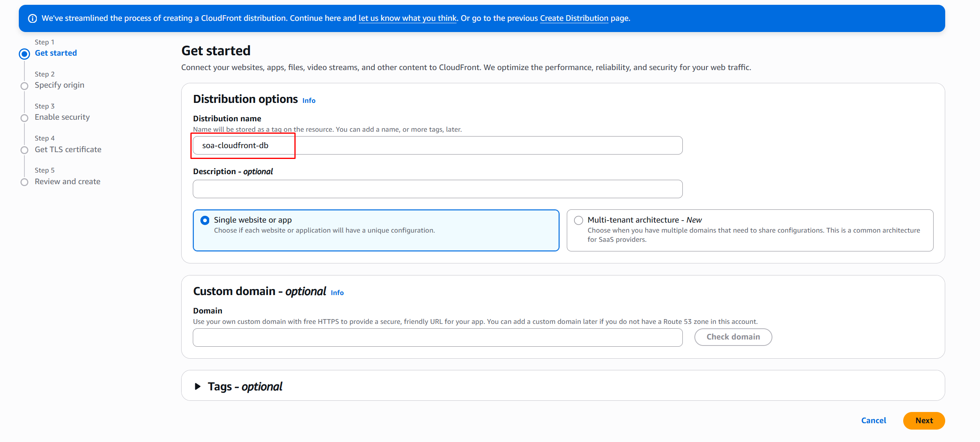Open Info link beside Distribution options
980x442 pixels.
[x=309, y=100]
